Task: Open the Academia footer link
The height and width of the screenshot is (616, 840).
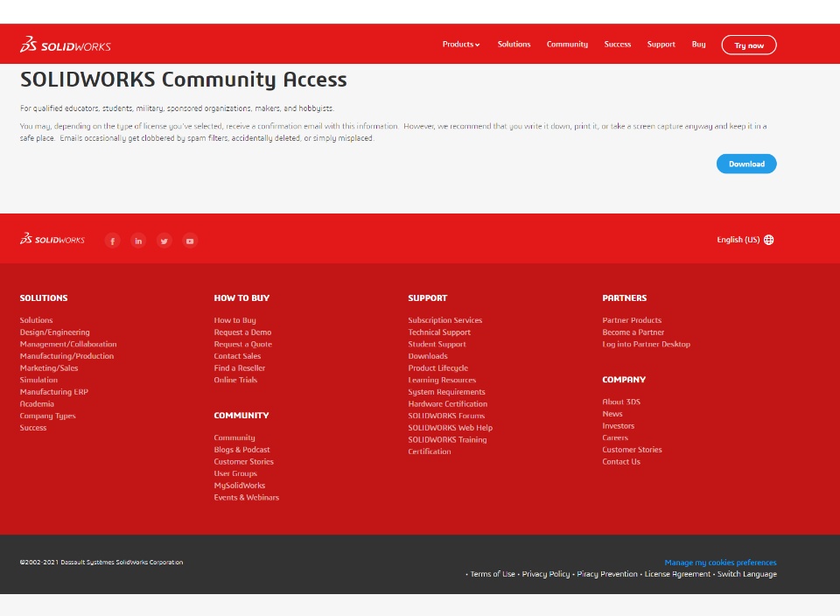Action: tap(37, 404)
